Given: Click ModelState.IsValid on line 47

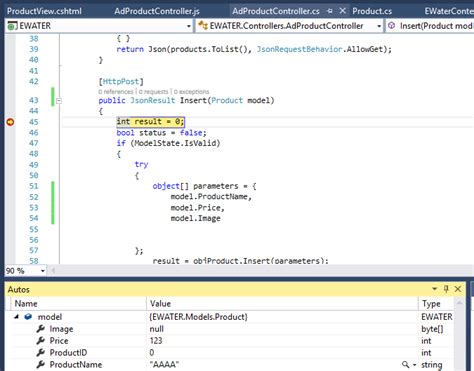Looking at the screenshot, I should (x=175, y=143).
